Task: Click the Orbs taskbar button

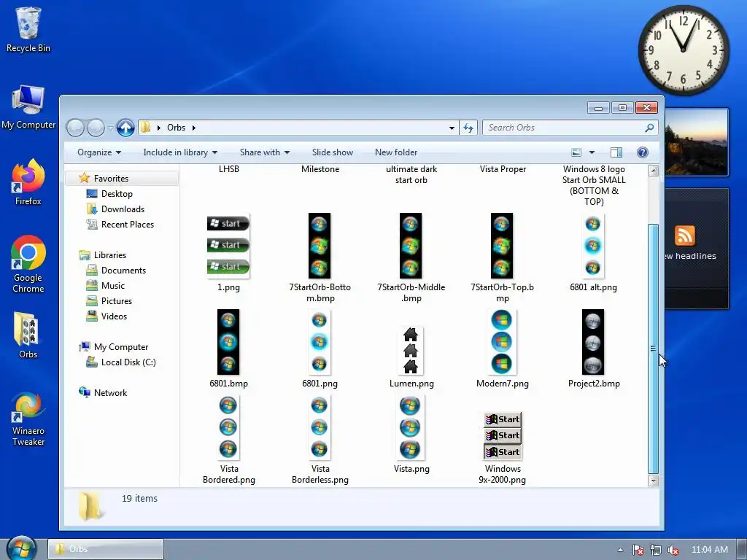Action: [106, 549]
